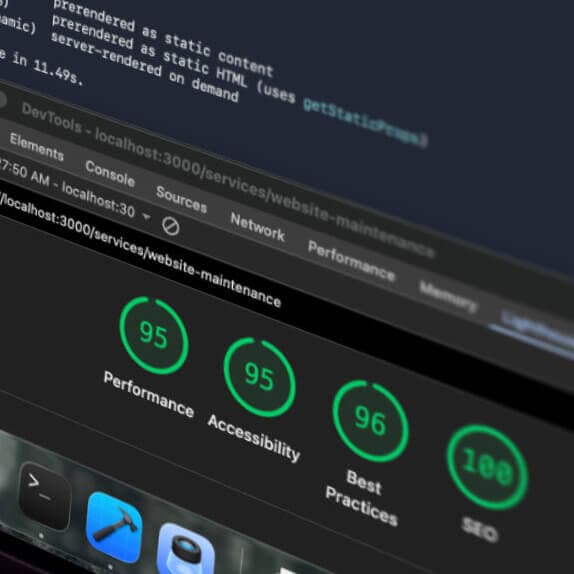Click the 'in 11.49s.' build time text
The image size is (574, 574).
[48, 69]
